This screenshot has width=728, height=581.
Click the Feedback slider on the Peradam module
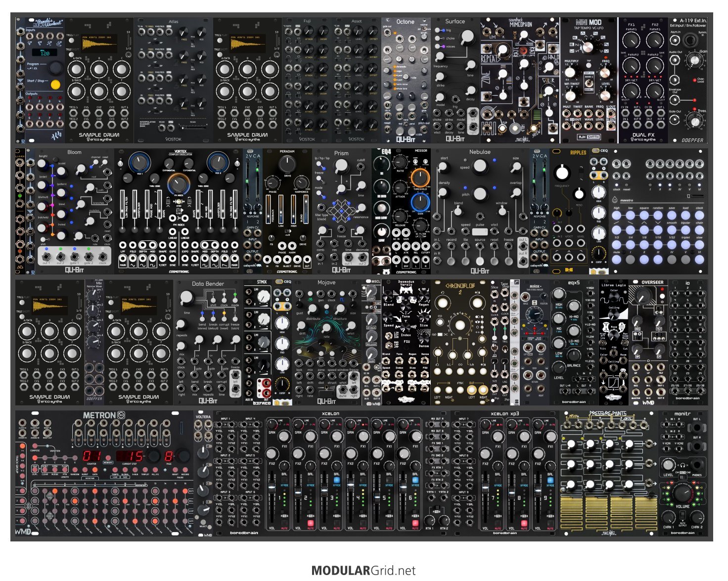tap(269, 208)
